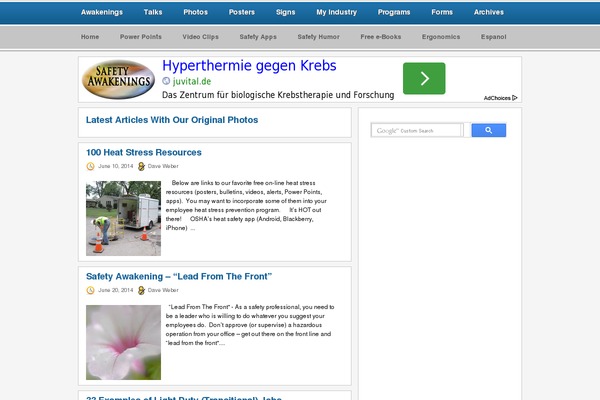
Task: Open the Hyperthermie gegen Krebs ad headline
Action: point(249,66)
